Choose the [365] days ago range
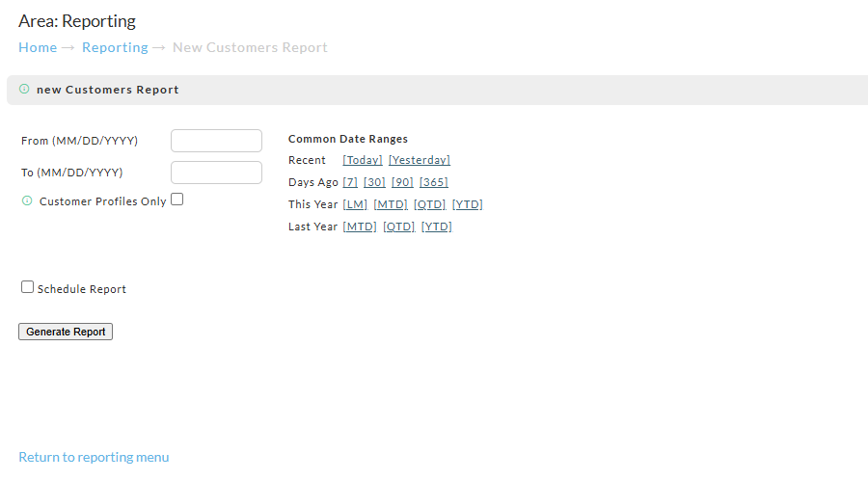This screenshot has height=480, width=868. point(433,182)
